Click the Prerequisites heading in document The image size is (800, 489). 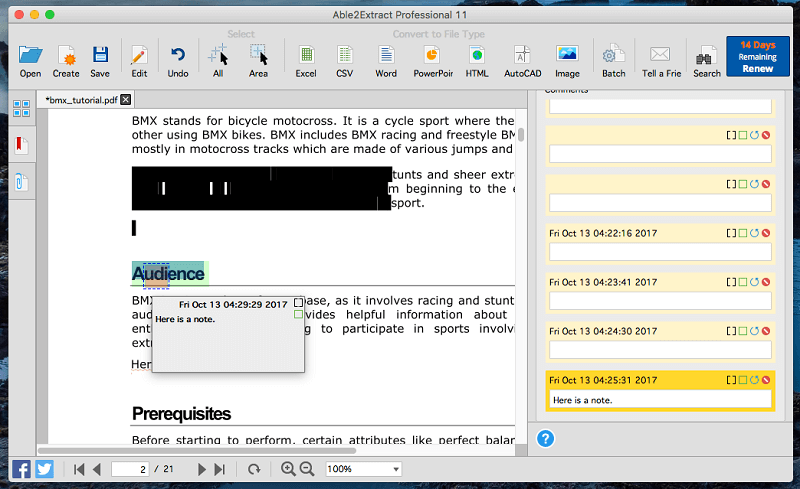coord(182,413)
